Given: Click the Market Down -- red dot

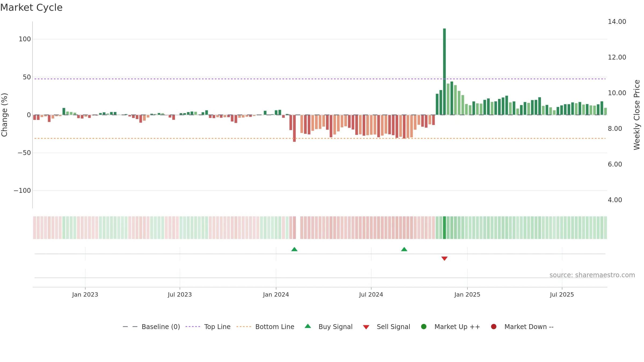Looking at the screenshot, I should 493,327.
